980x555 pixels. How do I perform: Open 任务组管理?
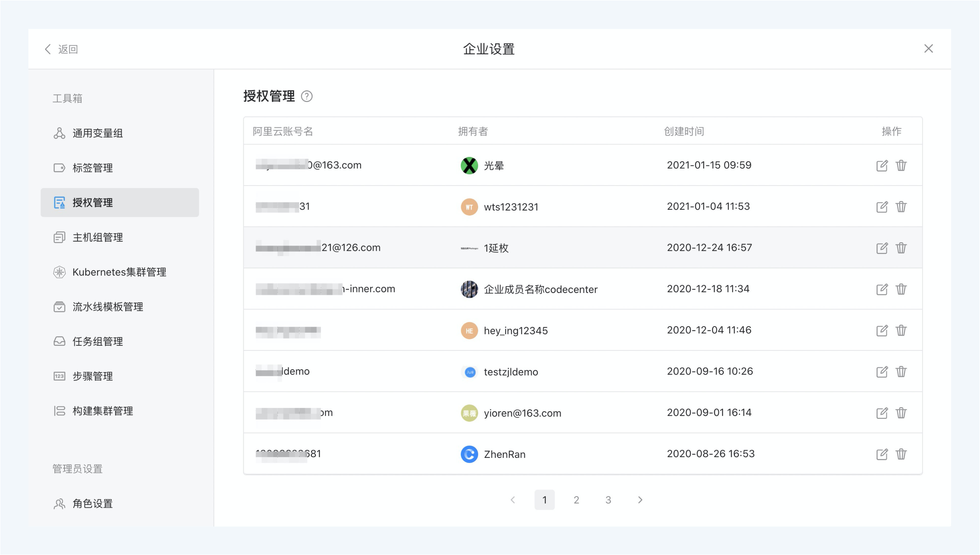pos(120,341)
